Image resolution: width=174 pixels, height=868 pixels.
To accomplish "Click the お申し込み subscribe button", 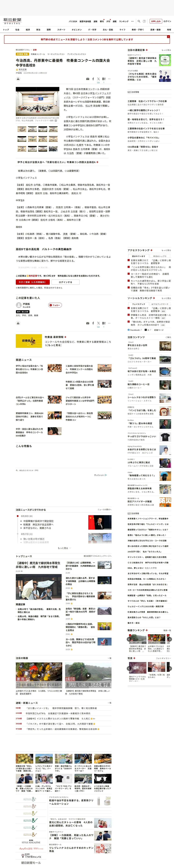I will point(156,21).
